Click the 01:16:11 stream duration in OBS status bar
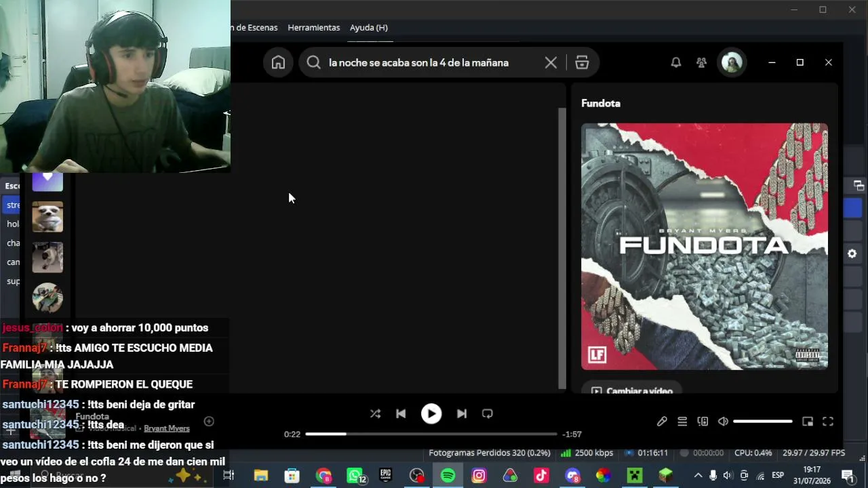This screenshot has width=868, height=488. pyautogui.click(x=646, y=453)
